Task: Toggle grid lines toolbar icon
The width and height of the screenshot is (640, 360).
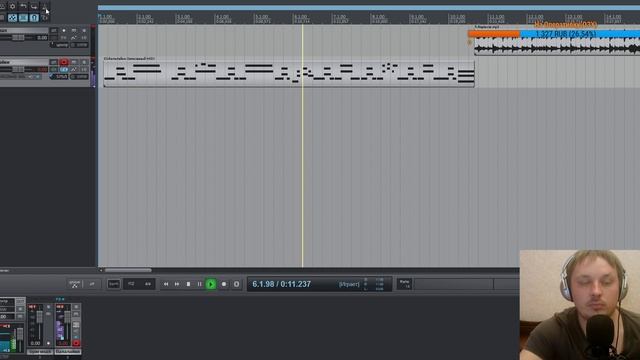Action: tap(23, 18)
